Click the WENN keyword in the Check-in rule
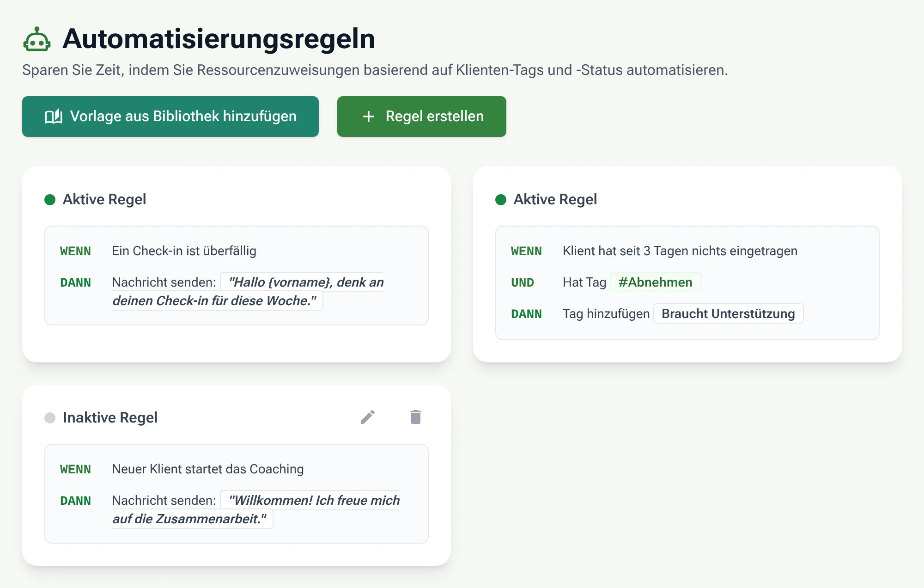Viewport: 924px width, 588px height. [75, 251]
